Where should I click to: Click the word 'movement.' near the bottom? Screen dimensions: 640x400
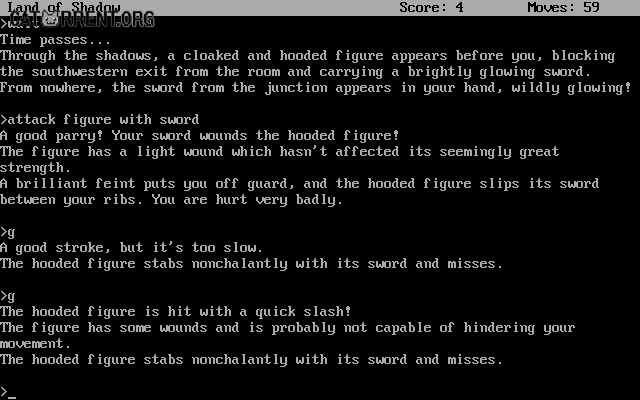point(36,344)
